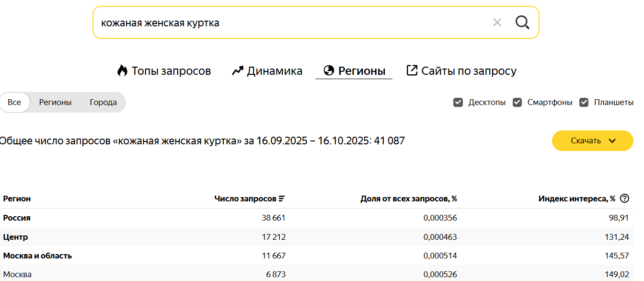Screen dimensions: 644x281
Task: Toggle the Смартфоны checkbox
Action: pos(517,102)
